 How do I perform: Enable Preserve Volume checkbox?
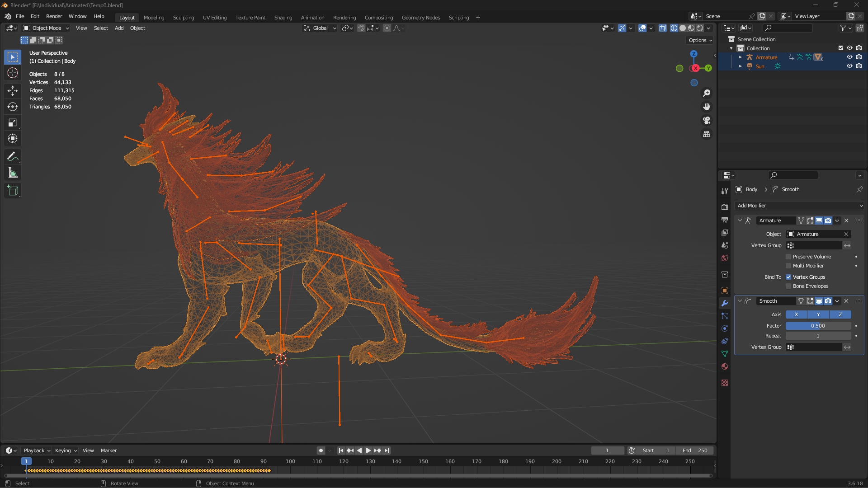tap(788, 257)
